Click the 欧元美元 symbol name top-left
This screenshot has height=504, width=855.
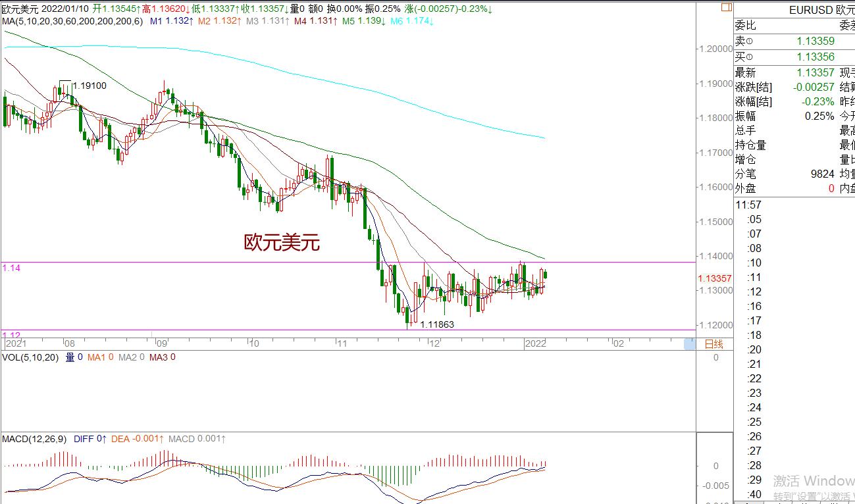[20, 9]
